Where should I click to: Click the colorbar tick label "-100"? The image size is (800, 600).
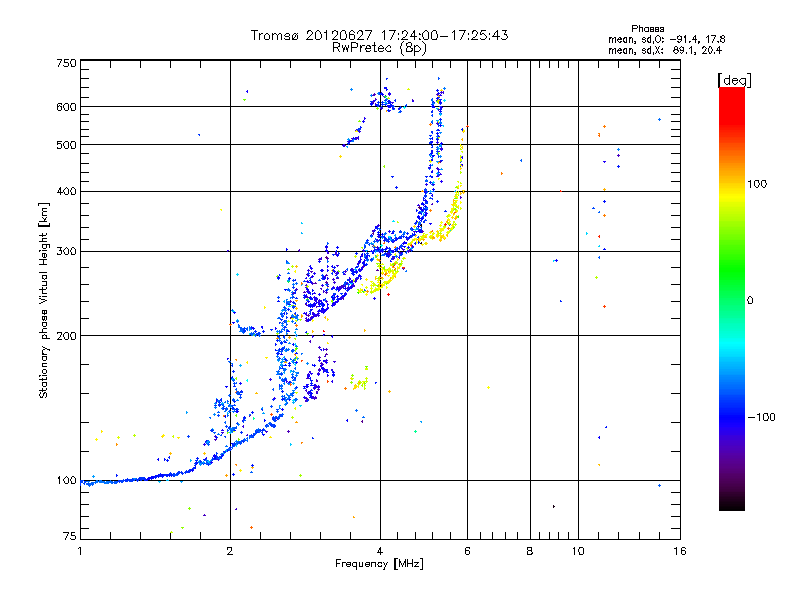pos(761,417)
